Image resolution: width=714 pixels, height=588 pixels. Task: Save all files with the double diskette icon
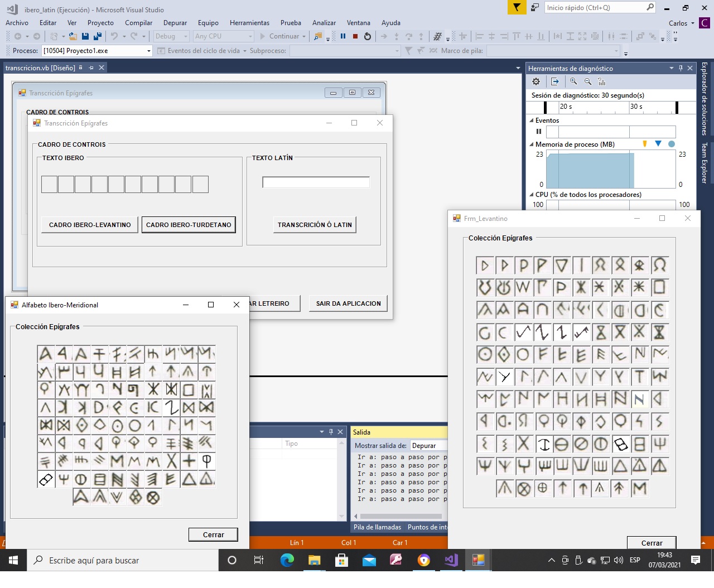pos(98,36)
